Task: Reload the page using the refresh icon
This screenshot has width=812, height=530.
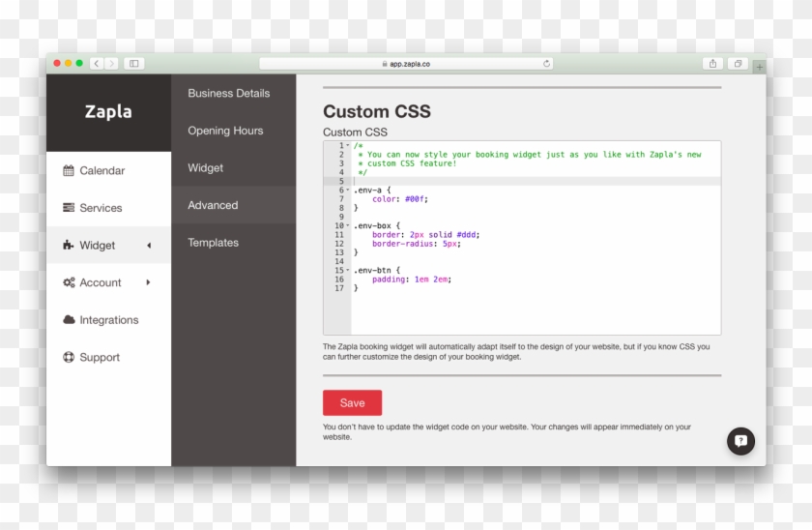Action: click(x=547, y=64)
